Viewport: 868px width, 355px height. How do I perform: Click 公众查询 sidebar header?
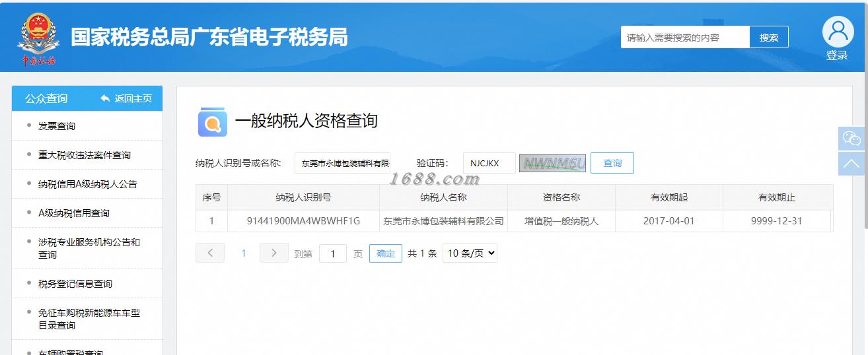(46, 98)
